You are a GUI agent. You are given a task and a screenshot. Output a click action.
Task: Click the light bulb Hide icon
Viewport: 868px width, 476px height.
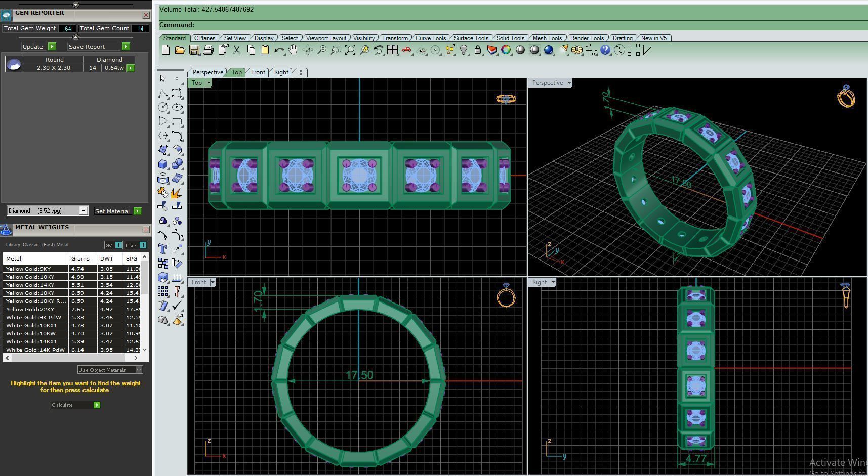(463, 50)
